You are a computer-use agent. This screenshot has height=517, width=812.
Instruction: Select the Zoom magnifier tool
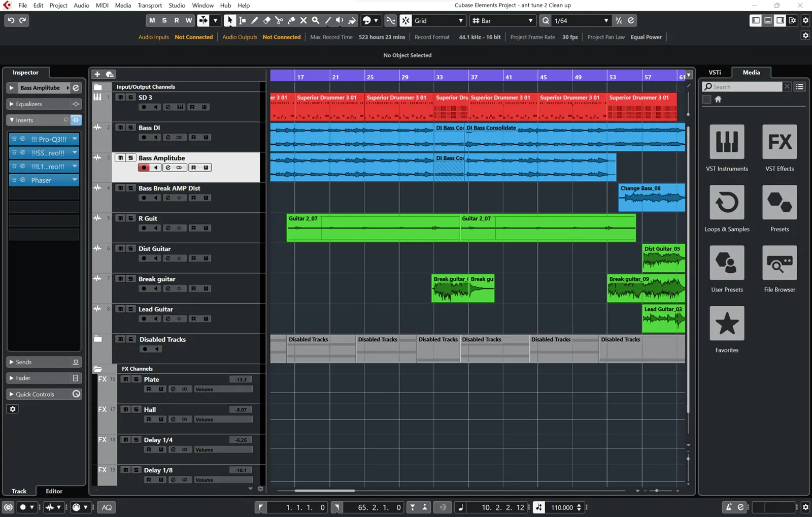point(315,20)
